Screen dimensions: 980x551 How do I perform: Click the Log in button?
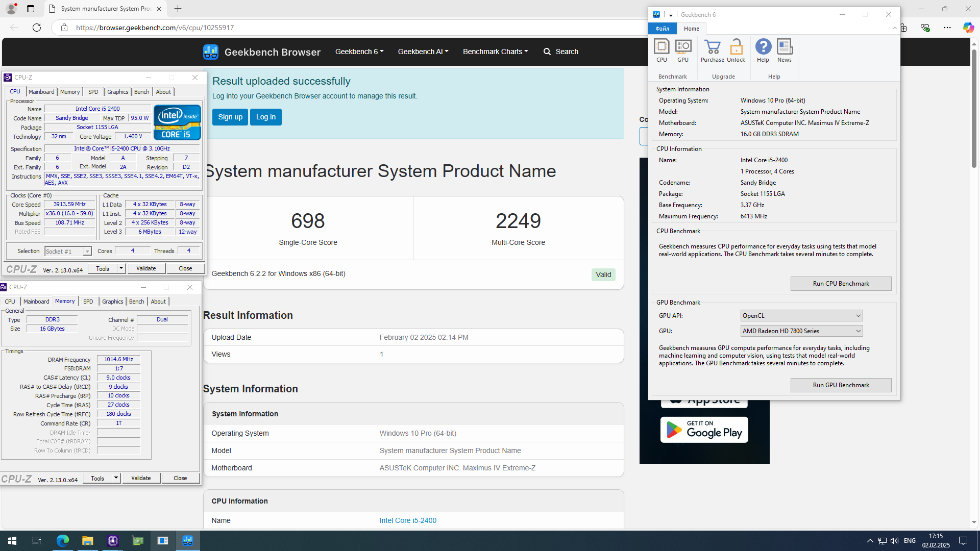(266, 117)
